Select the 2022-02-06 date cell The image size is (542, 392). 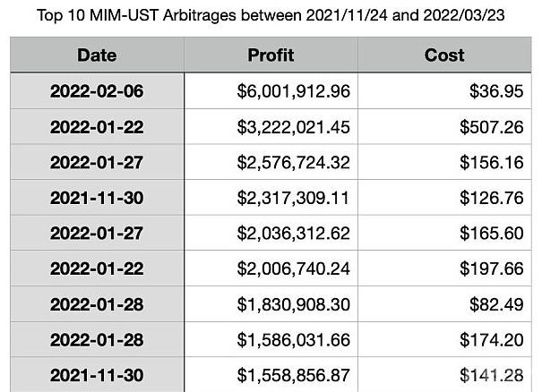click(97, 91)
